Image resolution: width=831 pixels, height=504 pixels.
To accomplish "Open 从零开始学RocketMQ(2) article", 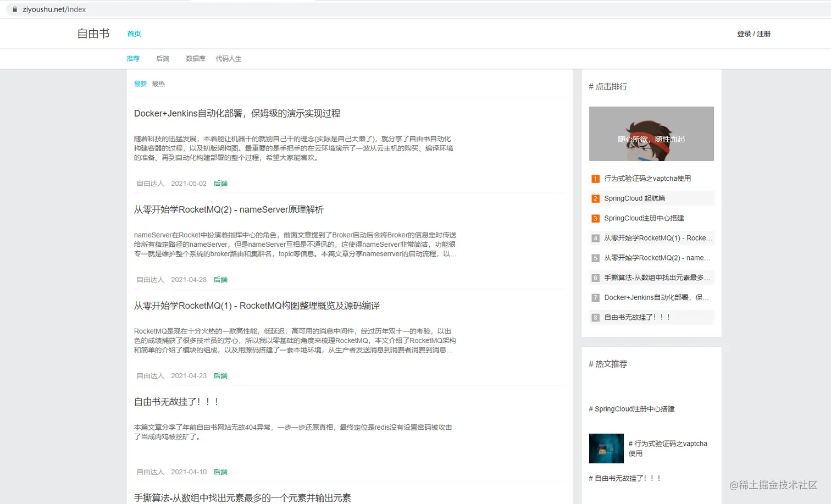I will pos(228,209).
